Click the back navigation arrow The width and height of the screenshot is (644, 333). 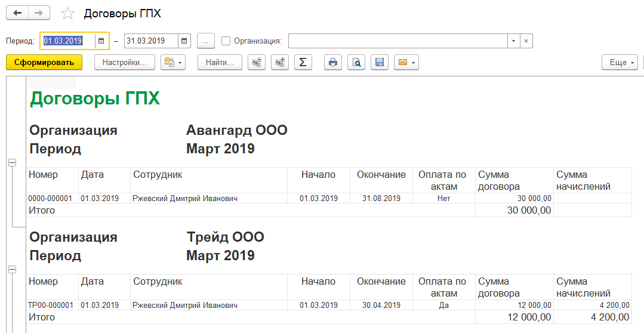pos(17,13)
